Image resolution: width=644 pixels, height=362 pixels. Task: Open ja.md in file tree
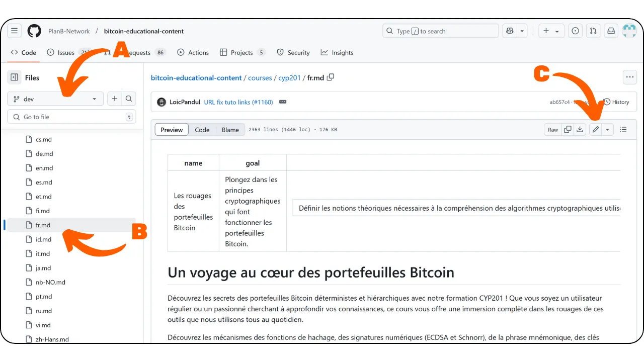[x=43, y=268]
